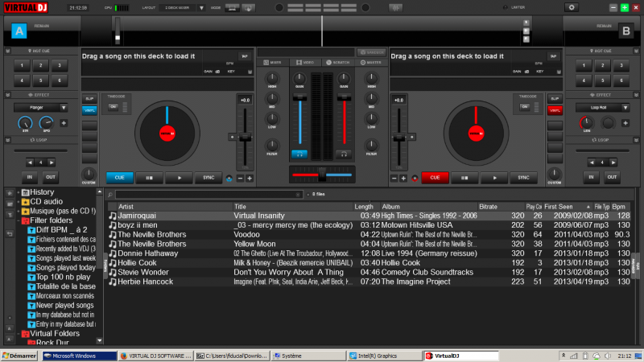
Task: Click the deck B pitch slider handle
Action: tap(398, 138)
